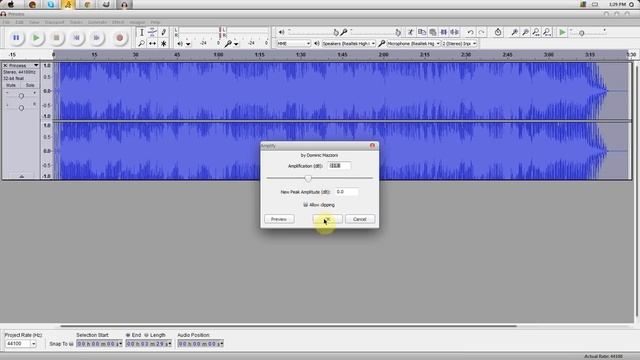Open the output meter speaker dropdown
640x360 pixels.
pyautogui.click(x=188, y=44)
